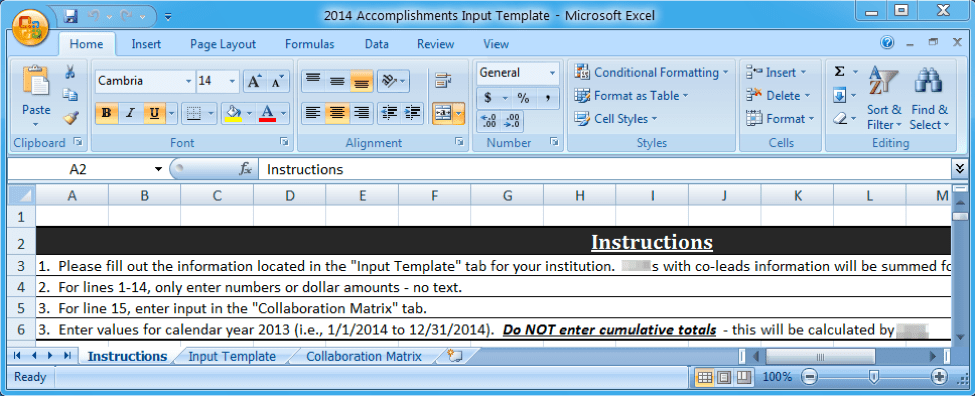Click the Save icon in quick access toolbar

point(71,15)
